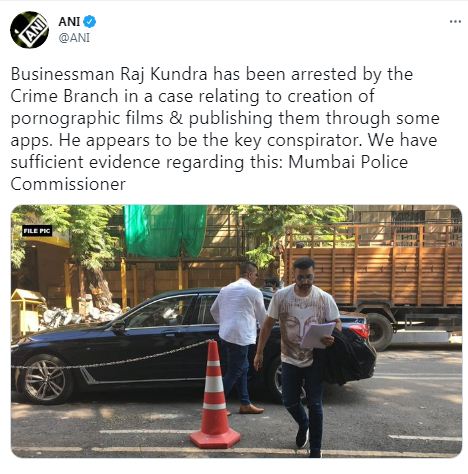Image resolution: width=468 pixels, height=474 pixels.
Task: Click the ANI display name
Action: pyautogui.click(x=69, y=22)
